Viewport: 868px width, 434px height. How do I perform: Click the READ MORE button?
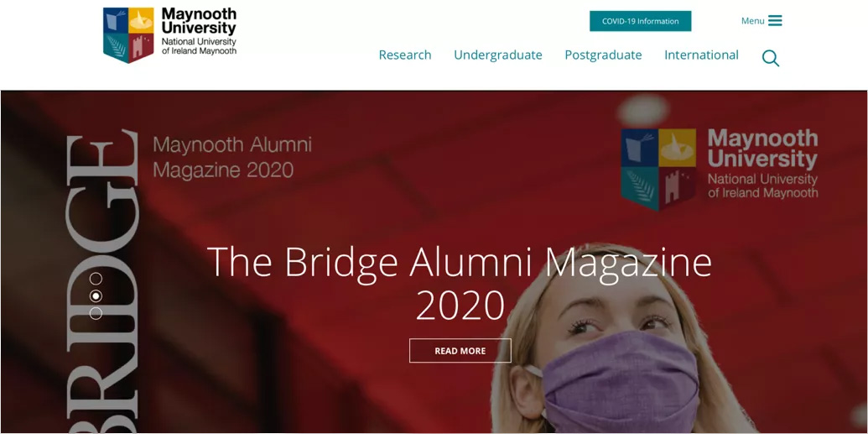pos(460,351)
